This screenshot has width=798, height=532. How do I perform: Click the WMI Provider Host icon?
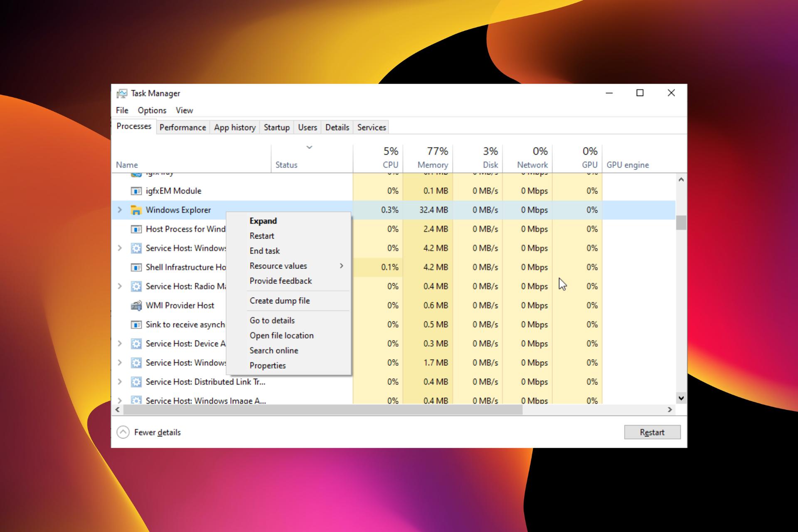[136, 305]
